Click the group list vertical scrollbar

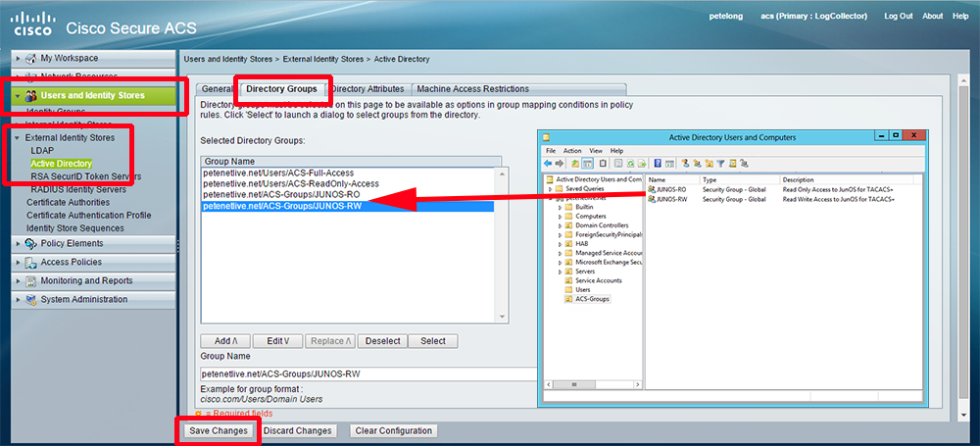[504, 245]
